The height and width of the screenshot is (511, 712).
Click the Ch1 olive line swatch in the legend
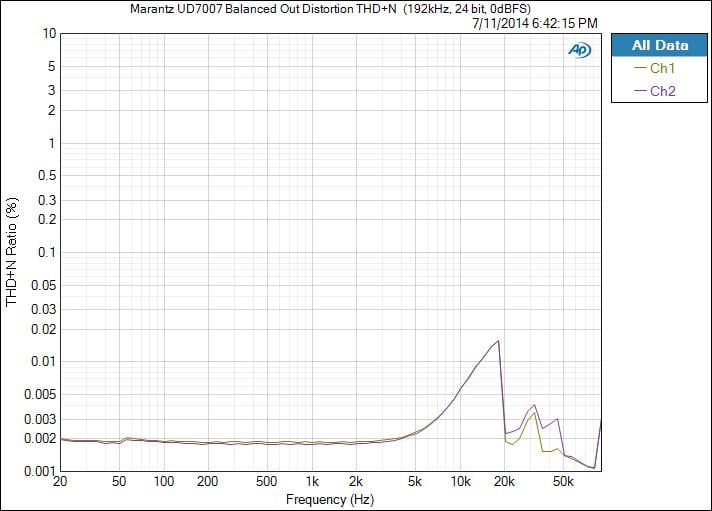click(x=640, y=69)
